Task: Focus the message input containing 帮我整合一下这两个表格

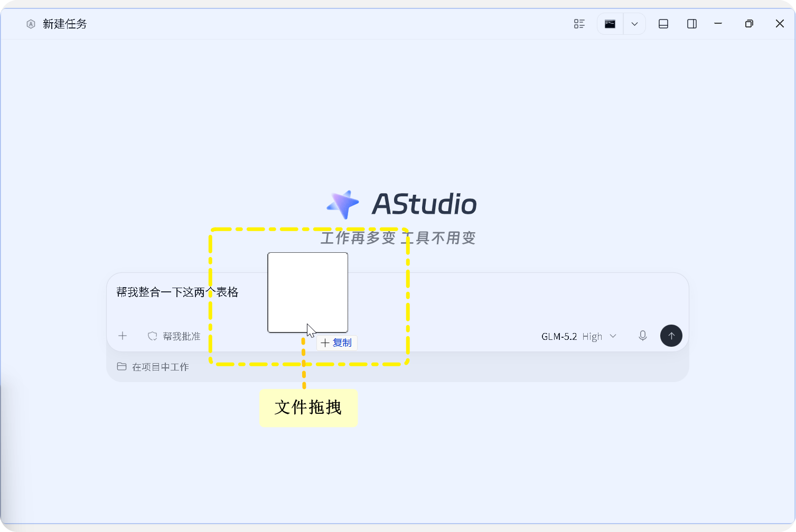Action: pos(397,292)
